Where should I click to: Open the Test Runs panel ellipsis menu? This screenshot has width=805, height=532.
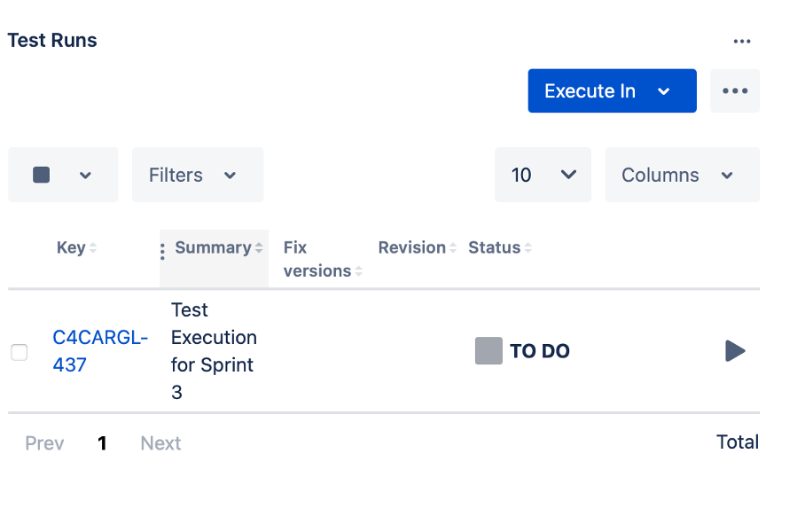pyautogui.click(x=742, y=41)
